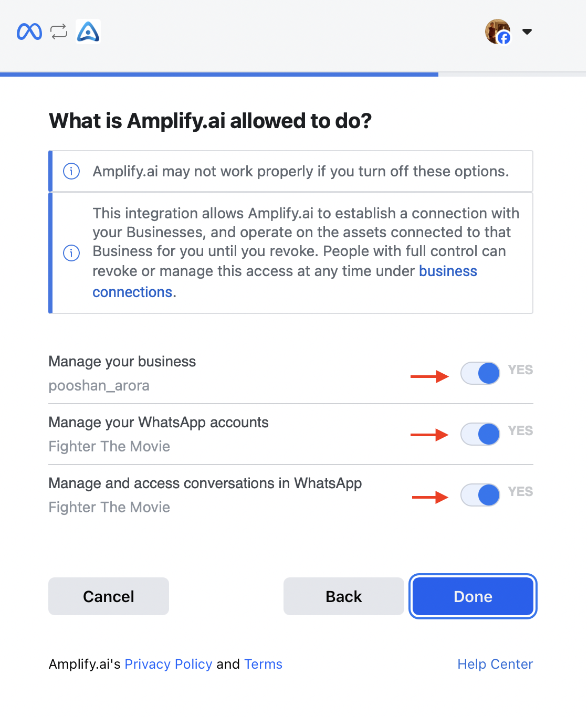The image size is (588, 717).
Task: Click the Cancel button
Action: [x=109, y=596]
